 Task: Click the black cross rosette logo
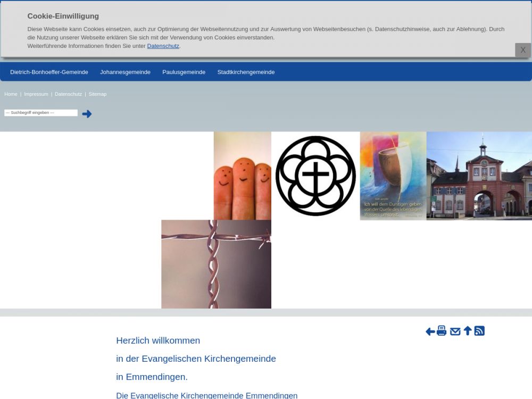point(315,176)
